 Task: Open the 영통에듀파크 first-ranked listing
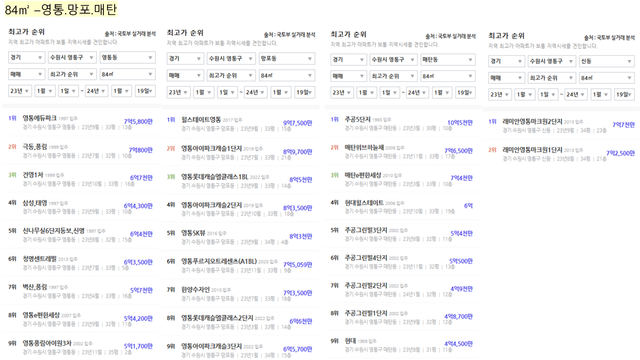[80, 122]
